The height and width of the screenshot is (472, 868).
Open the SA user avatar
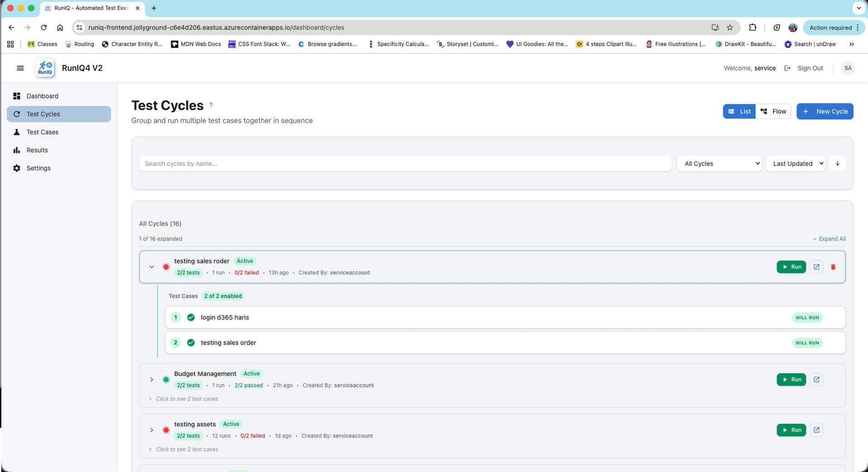coord(848,68)
